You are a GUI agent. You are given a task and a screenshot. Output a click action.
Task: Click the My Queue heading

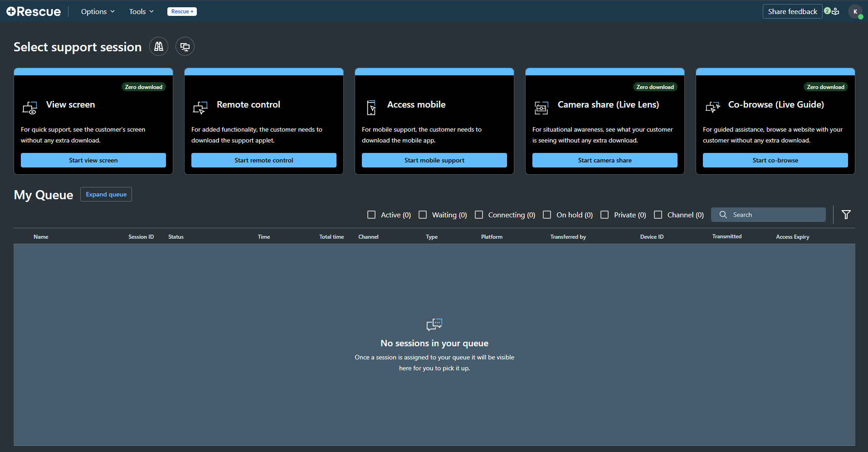coord(44,195)
